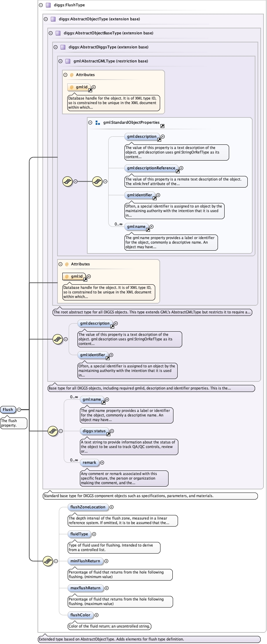Image resolution: width=267 pixels, height=644 pixels.
Task: Click the reference arrow icon on gml:descriptionReference
Action: [x=178, y=171]
